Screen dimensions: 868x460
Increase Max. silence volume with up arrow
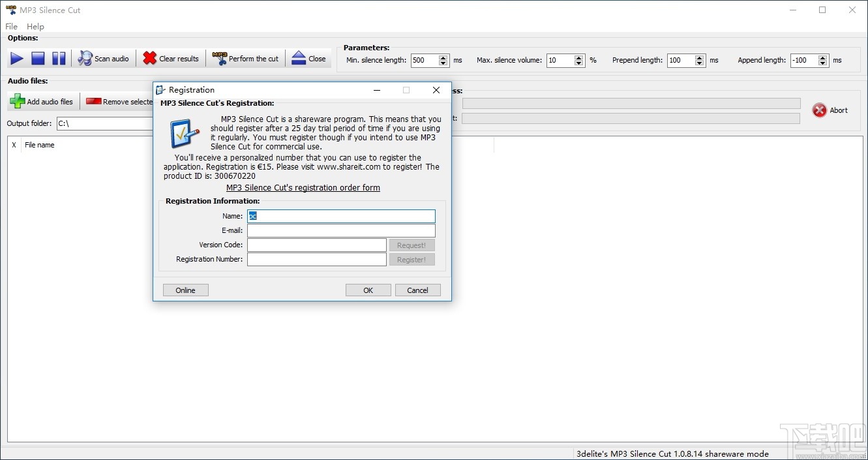pyautogui.click(x=579, y=57)
